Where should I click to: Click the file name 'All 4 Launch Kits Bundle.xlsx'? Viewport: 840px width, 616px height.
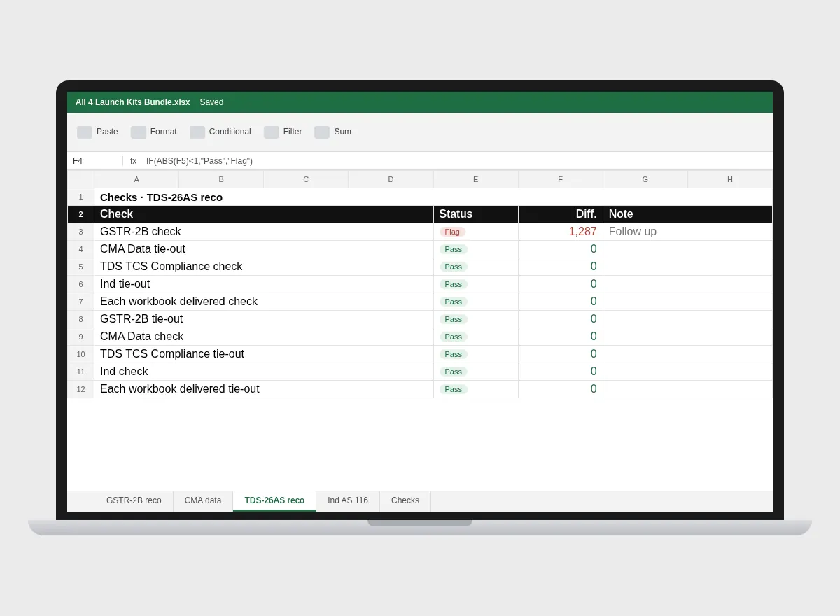tap(133, 102)
